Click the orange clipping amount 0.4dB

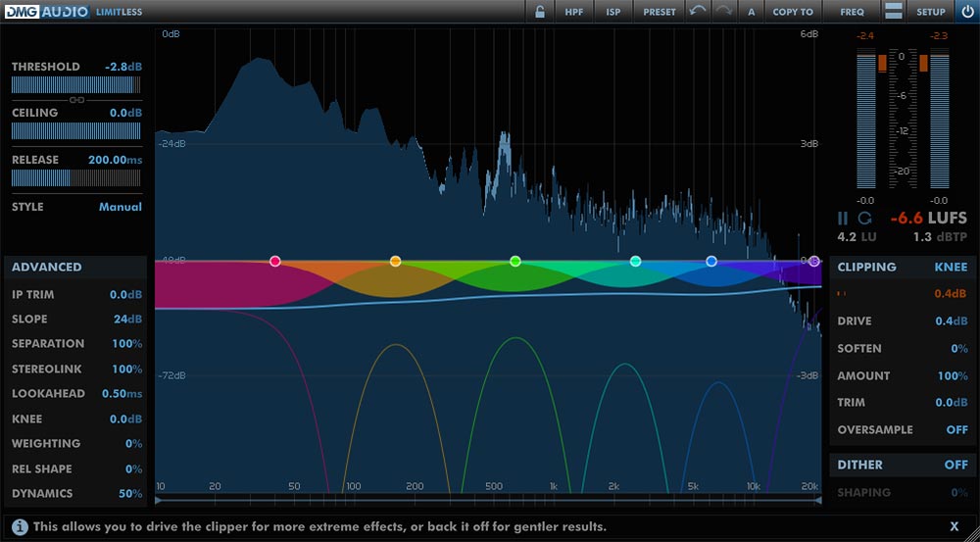(x=952, y=293)
